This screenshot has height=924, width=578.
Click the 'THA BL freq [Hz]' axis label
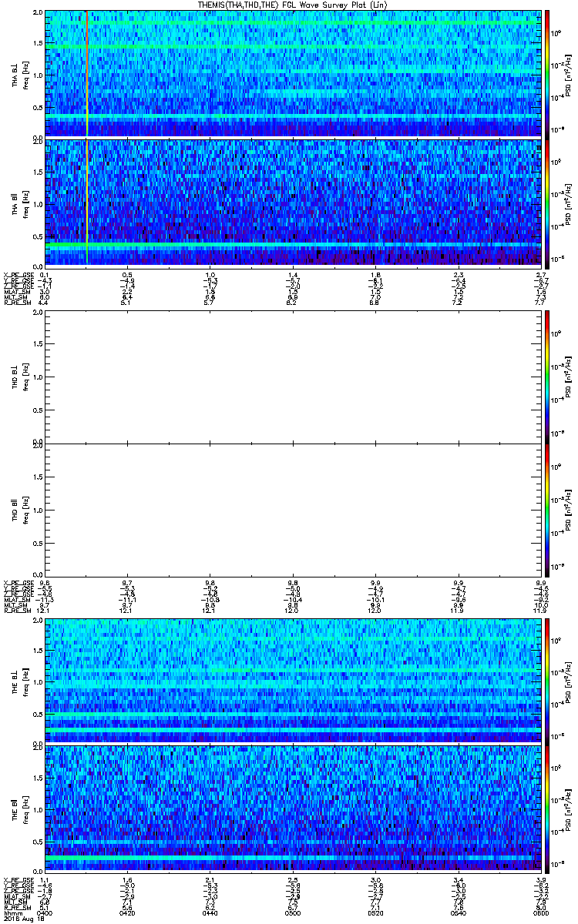pyautogui.click(x=20, y=73)
